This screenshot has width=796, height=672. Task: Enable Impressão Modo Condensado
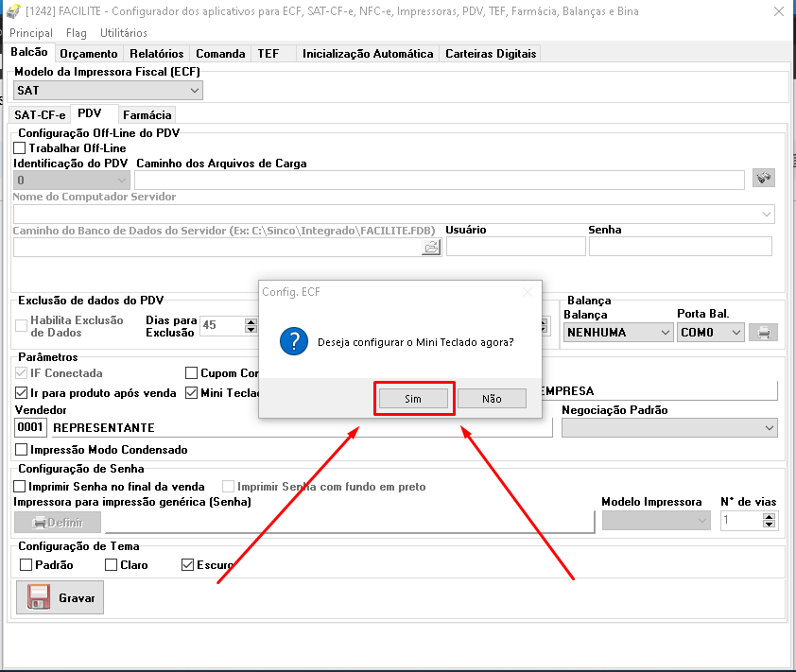tap(22, 450)
